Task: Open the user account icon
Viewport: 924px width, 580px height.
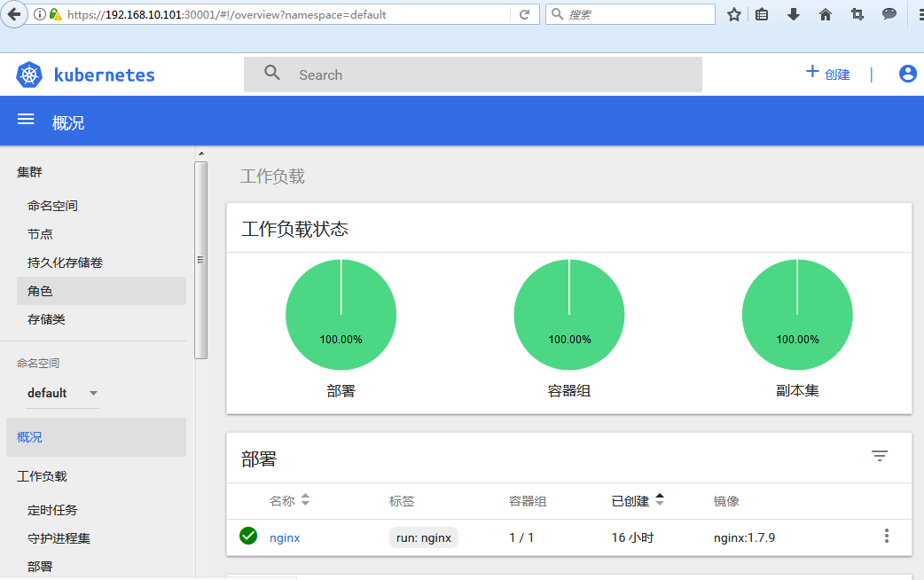Action: 907,74
